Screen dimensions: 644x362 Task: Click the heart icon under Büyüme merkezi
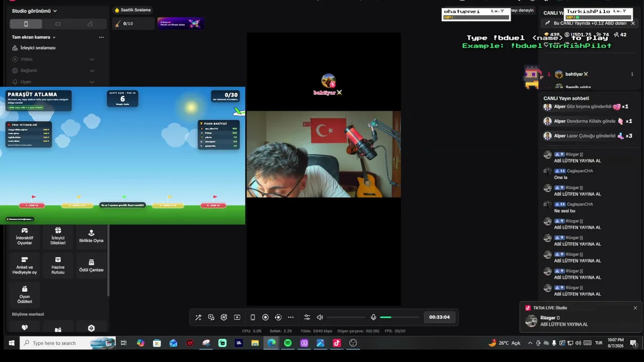(25, 328)
